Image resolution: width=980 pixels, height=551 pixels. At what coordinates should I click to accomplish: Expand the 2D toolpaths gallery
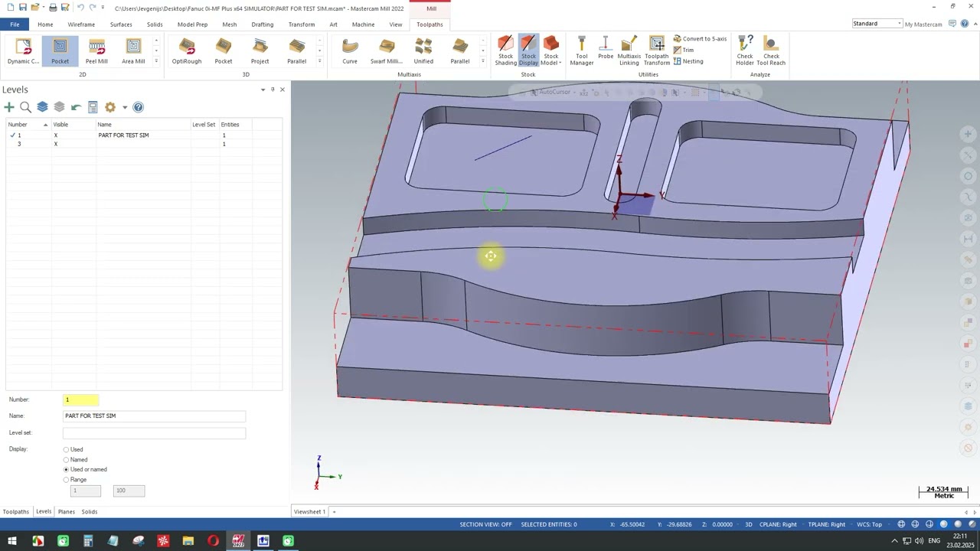(157, 61)
